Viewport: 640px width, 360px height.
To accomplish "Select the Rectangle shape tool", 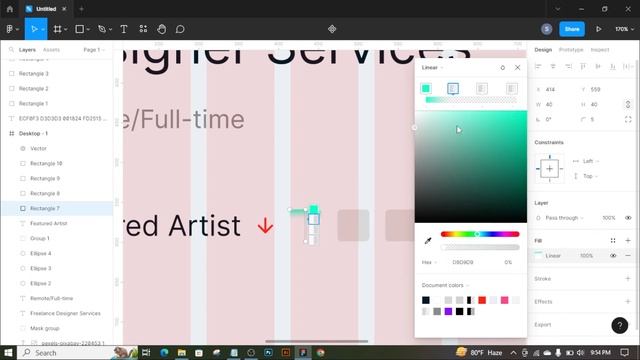I will point(80,29).
